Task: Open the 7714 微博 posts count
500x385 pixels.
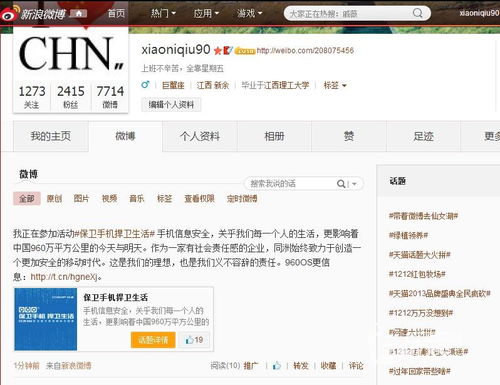Action: [110, 97]
